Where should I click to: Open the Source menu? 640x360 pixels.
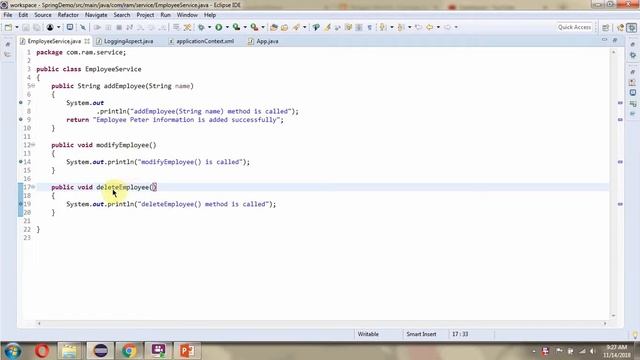click(43, 15)
